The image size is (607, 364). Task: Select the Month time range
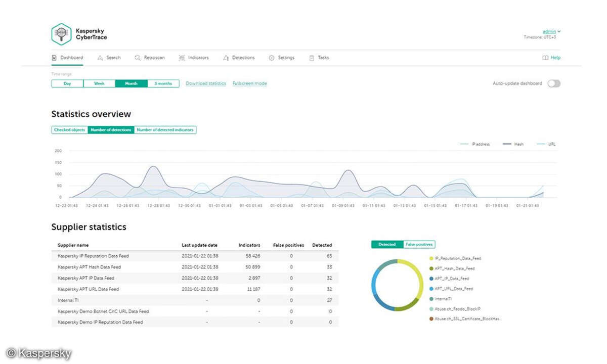pos(131,83)
